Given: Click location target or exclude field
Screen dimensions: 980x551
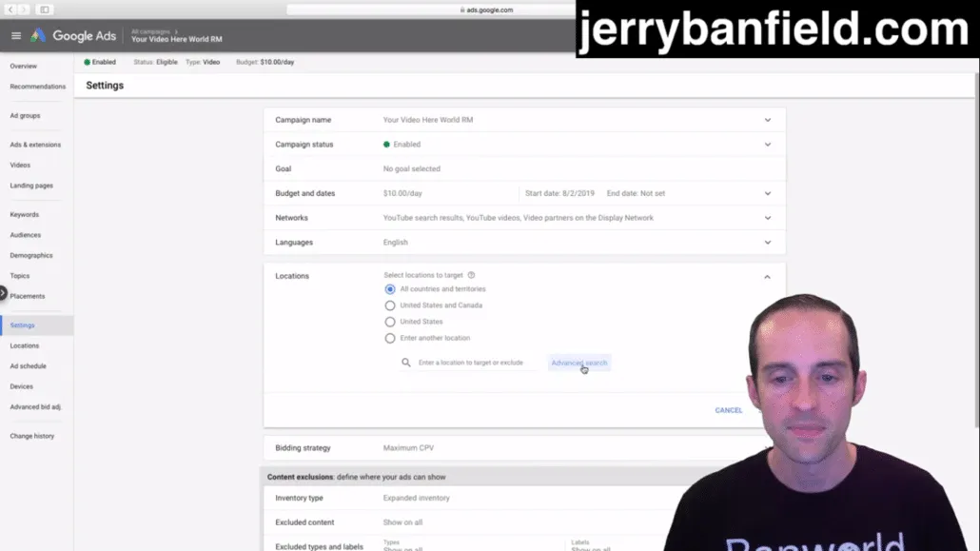Looking at the screenshot, I should point(477,363).
